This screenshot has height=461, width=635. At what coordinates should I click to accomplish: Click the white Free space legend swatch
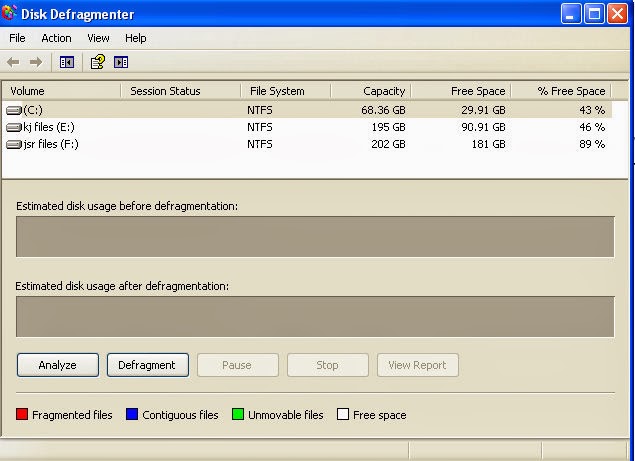pos(343,414)
